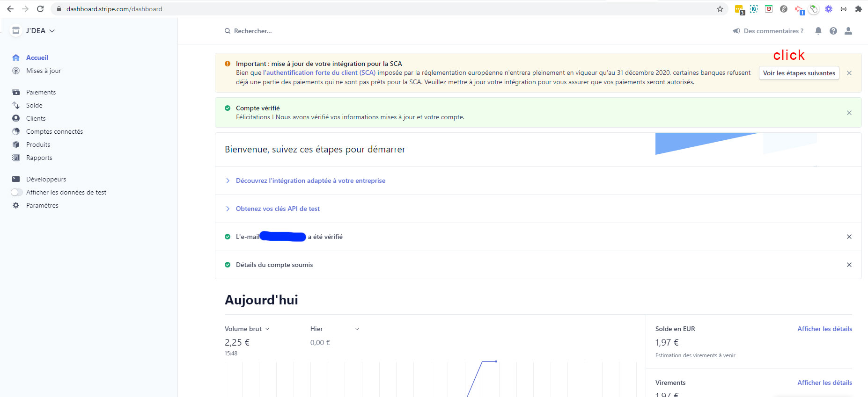This screenshot has width=868, height=397.
Task: Click the Clients person icon
Action: [16, 118]
